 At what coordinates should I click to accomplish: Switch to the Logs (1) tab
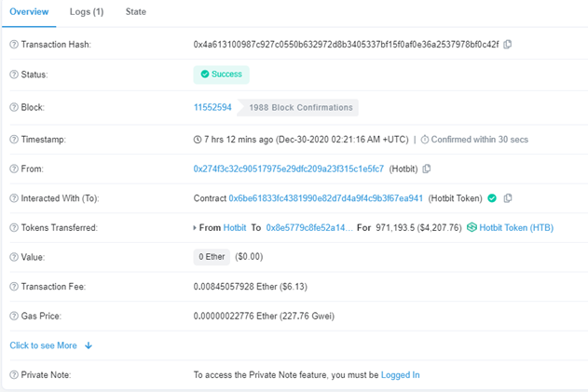(x=87, y=12)
